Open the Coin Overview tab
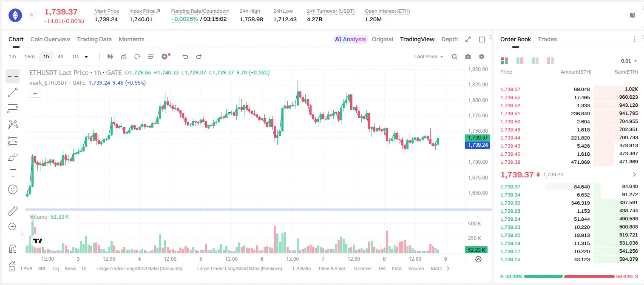The height and width of the screenshot is (285, 644). click(50, 39)
